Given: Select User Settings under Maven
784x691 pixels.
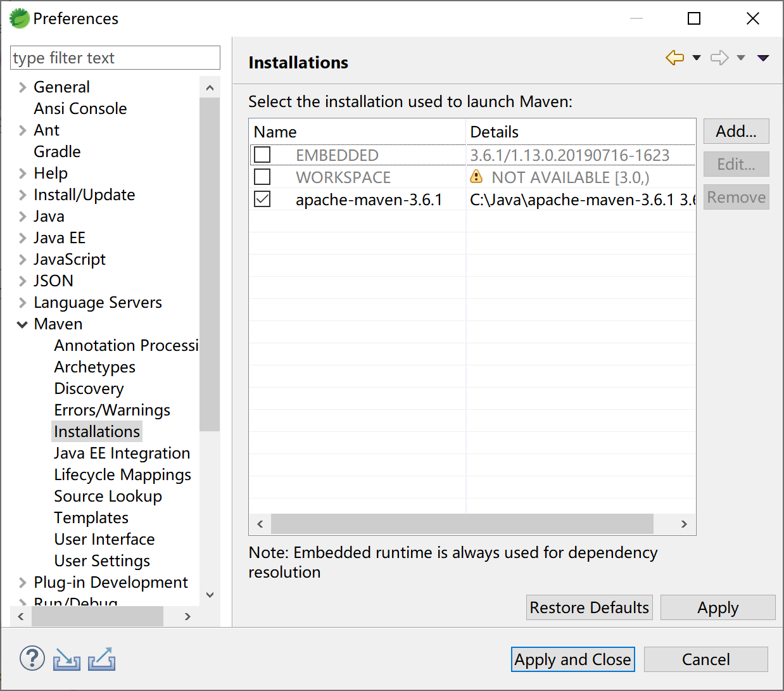Looking at the screenshot, I should click(102, 561).
